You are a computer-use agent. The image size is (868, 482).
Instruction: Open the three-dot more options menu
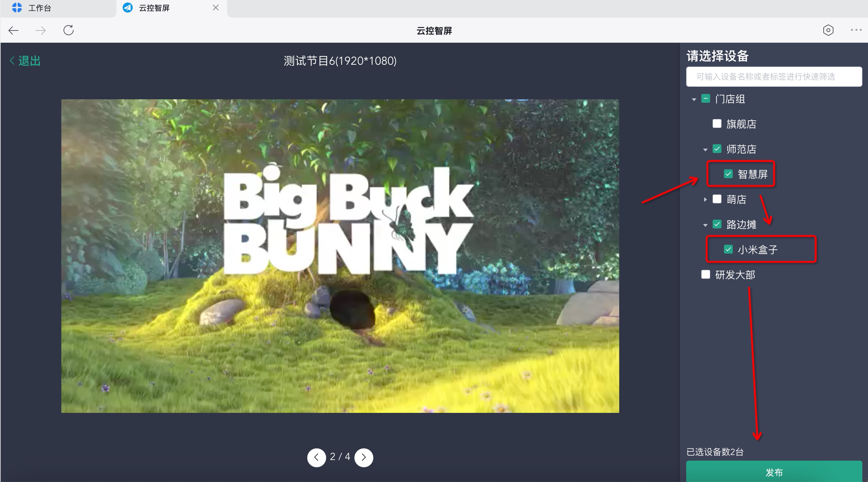pyautogui.click(x=856, y=30)
